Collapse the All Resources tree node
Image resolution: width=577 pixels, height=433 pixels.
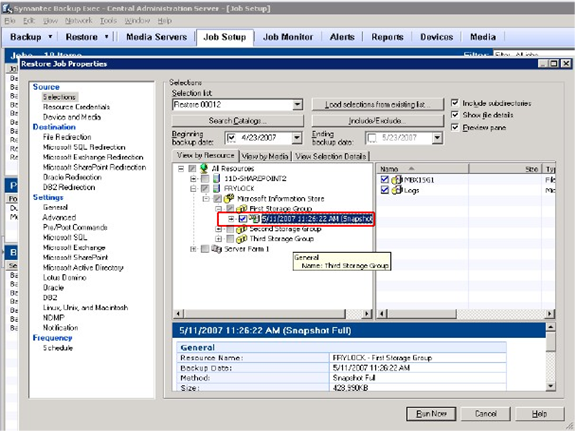181,168
